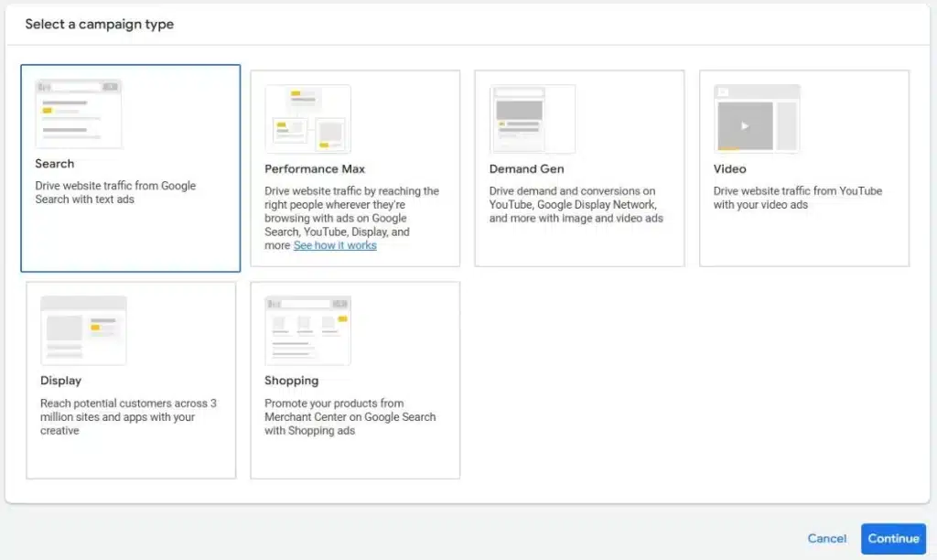Click 'Drive website traffic from YouTube' description

798,198
